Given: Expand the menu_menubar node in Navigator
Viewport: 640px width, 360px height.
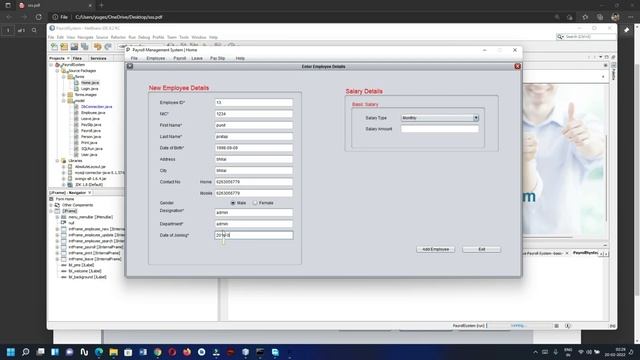Looking at the screenshot, I should [57, 217].
